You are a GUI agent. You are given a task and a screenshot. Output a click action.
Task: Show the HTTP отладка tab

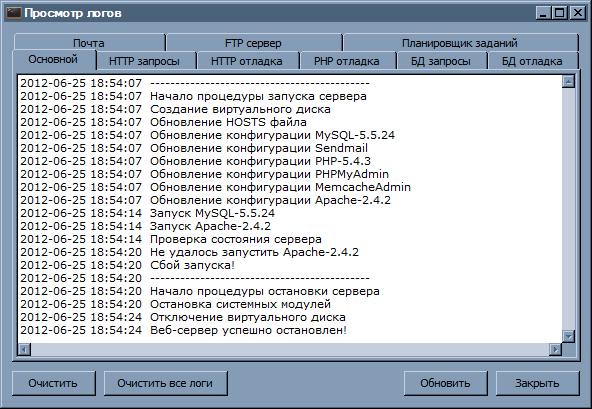pos(247,61)
